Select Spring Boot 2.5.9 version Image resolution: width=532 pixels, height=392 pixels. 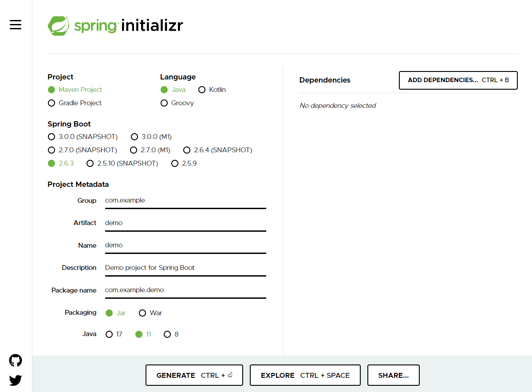[184, 163]
